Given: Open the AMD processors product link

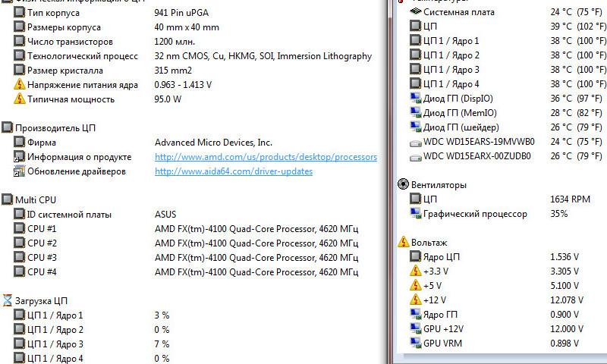Looking at the screenshot, I should pyautogui.click(x=266, y=157).
